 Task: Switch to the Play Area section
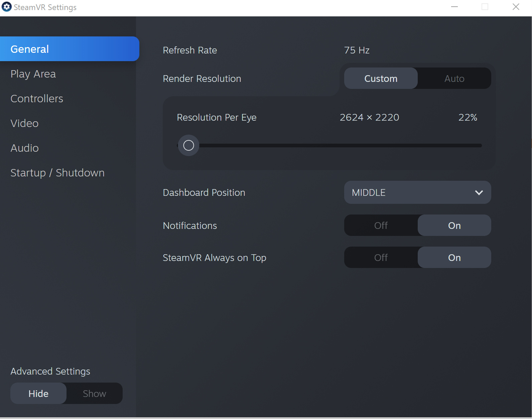pos(33,74)
